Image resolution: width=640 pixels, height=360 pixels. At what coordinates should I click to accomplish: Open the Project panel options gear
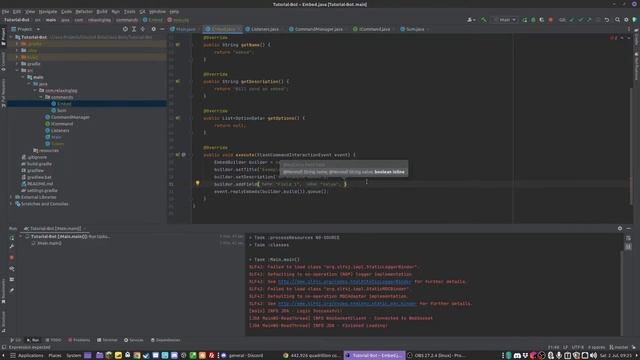pos(153,29)
